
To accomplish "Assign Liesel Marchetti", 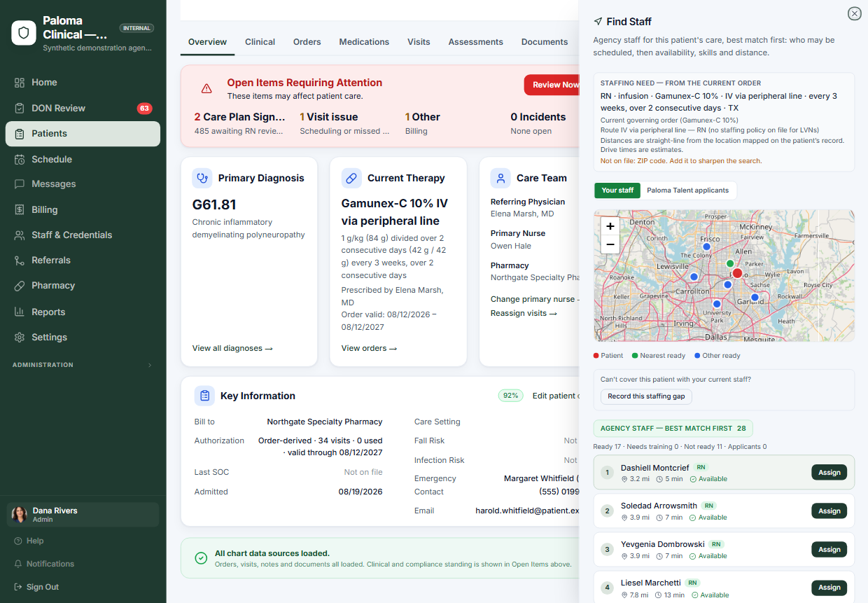I will 829,588.
